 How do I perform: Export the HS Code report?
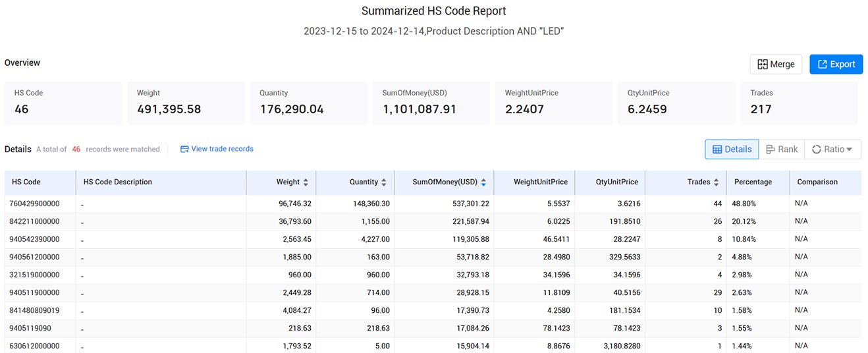(x=836, y=64)
